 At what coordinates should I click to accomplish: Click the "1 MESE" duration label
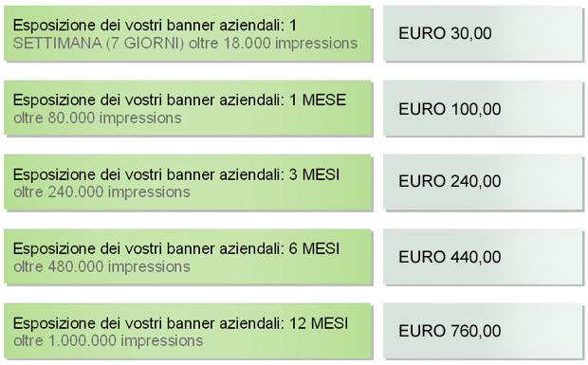318,100
